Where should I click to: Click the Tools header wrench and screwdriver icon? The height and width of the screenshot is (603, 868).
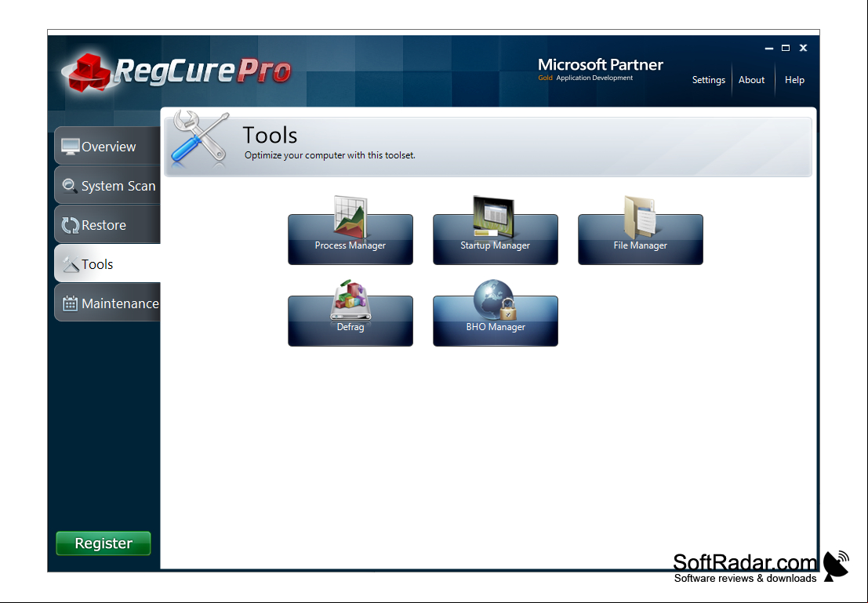pyautogui.click(x=200, y=139)
